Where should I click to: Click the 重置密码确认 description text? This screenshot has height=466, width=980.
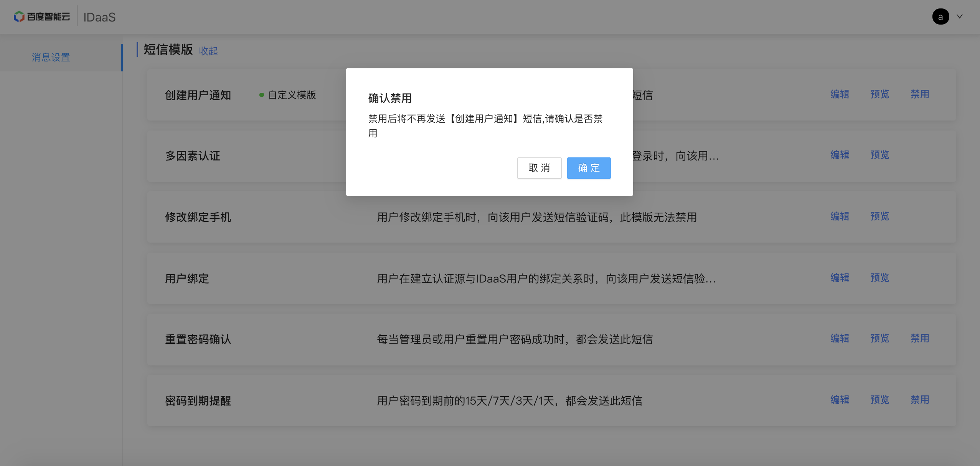click(x=515, y=339)
